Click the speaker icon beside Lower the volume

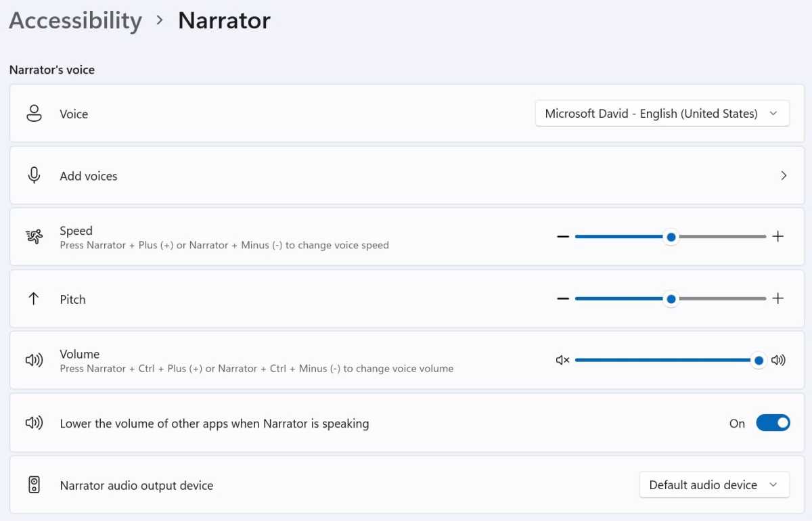click(x=34, y=424)
